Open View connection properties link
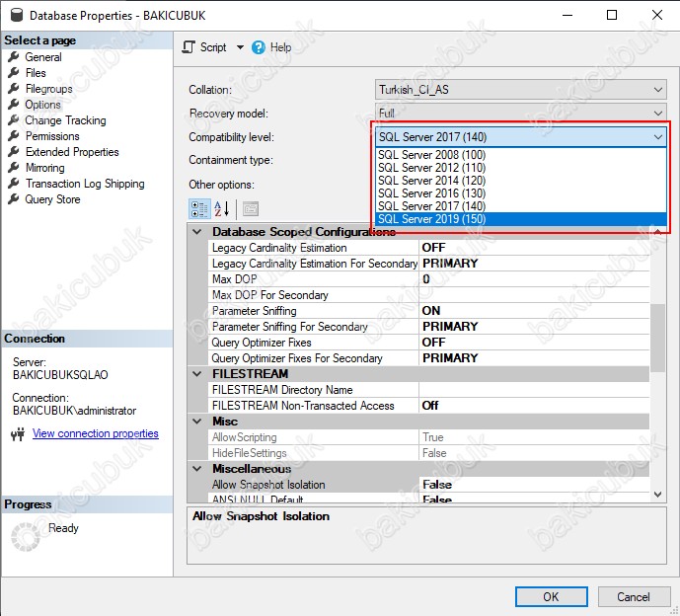Image resolution: width=680 pixels, height=616 pixels. coord(96,433)
